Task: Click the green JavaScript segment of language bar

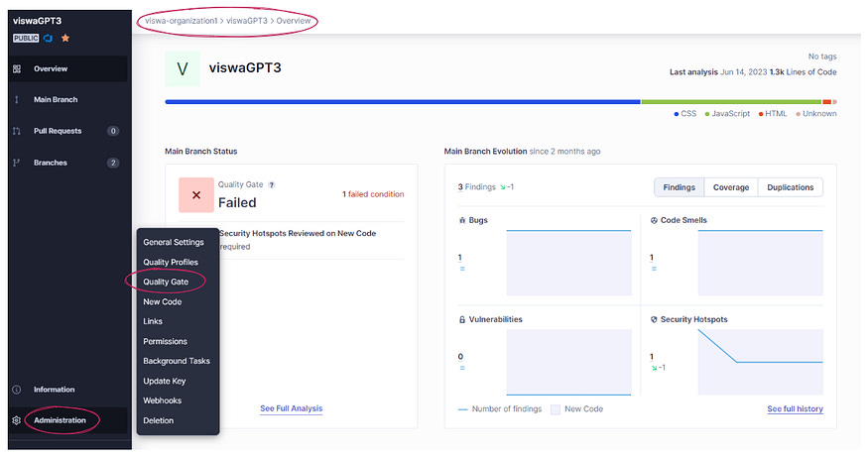Action: [731, 102]
